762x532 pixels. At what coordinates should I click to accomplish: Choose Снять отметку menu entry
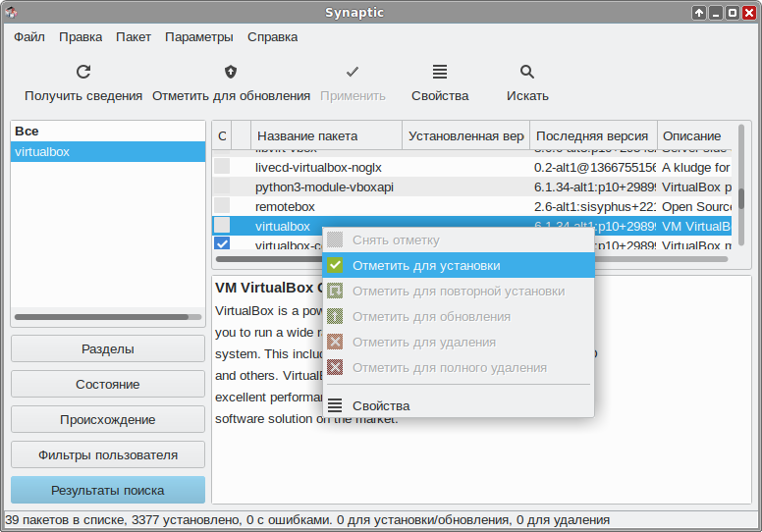coord(459,240)
